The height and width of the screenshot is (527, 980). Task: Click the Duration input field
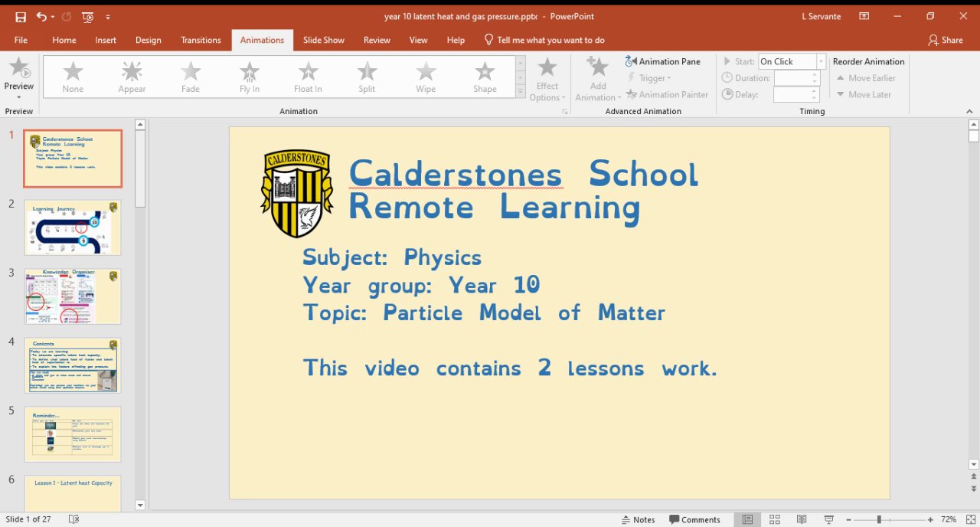click(x=796, y=78)
